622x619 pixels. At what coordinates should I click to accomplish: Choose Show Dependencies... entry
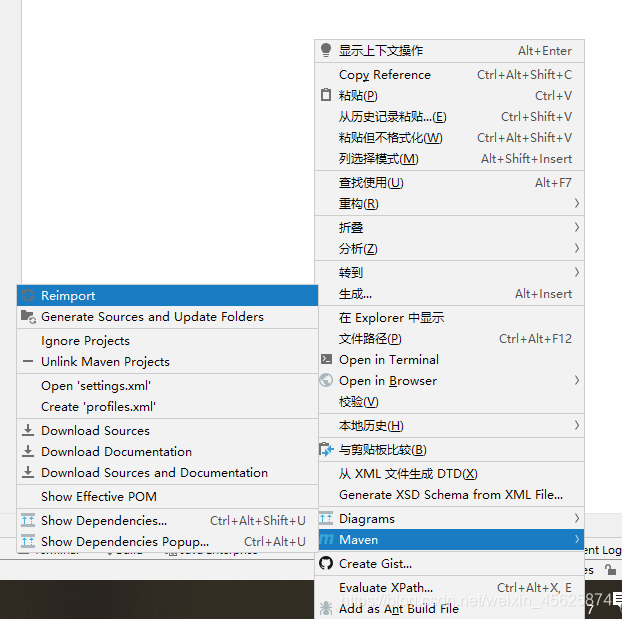(x=167, y=520)
